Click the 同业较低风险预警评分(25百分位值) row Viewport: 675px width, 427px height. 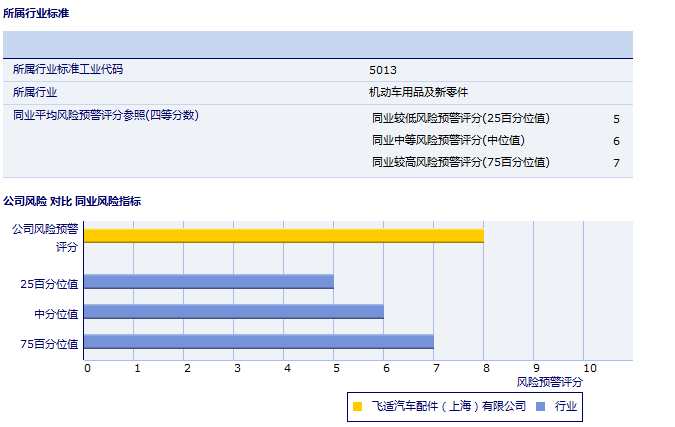click(460, 118)
